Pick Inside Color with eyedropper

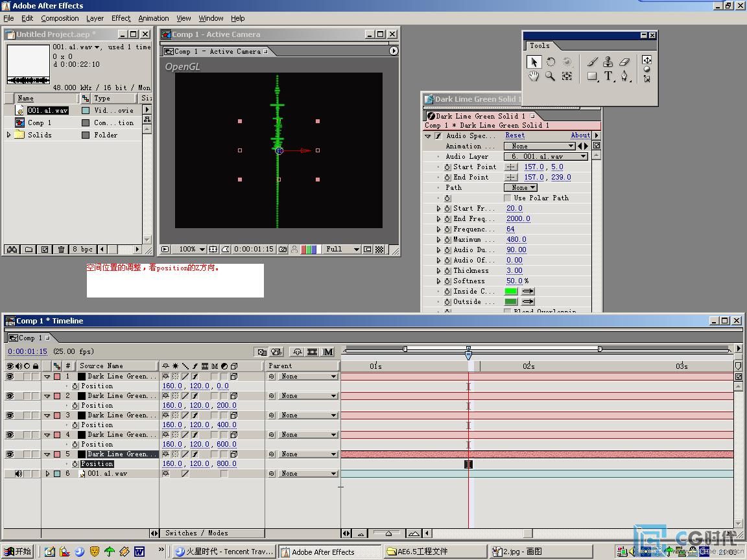pyautogui.click(x=528, y=292)
